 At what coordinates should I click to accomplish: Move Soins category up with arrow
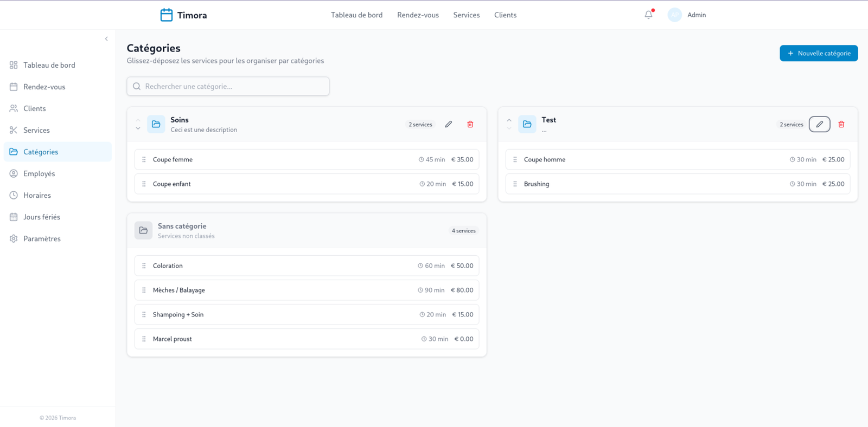click(x=138, y=120)
